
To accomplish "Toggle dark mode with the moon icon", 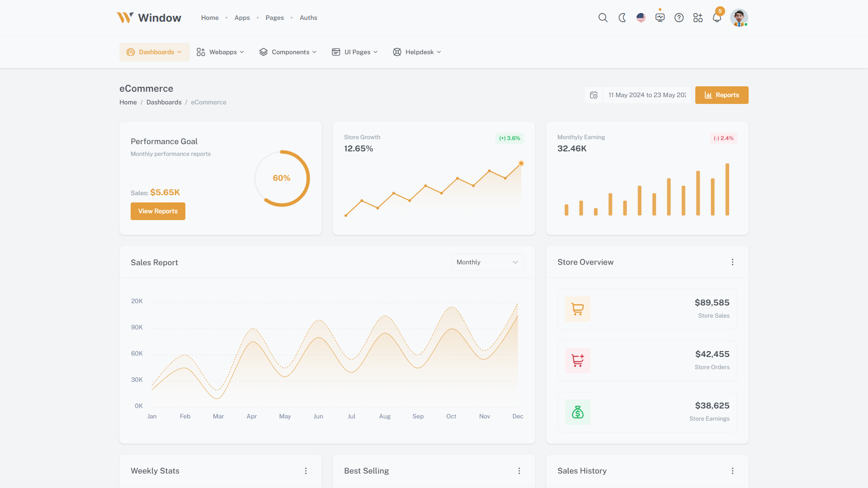I will [x=622, y=18].
